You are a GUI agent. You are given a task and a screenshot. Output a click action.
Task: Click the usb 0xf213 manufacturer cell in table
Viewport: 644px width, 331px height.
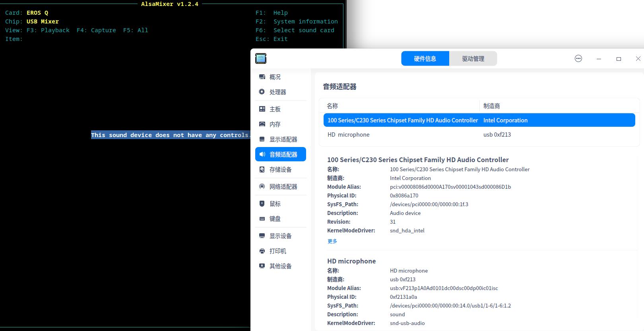tap(497, 135)
